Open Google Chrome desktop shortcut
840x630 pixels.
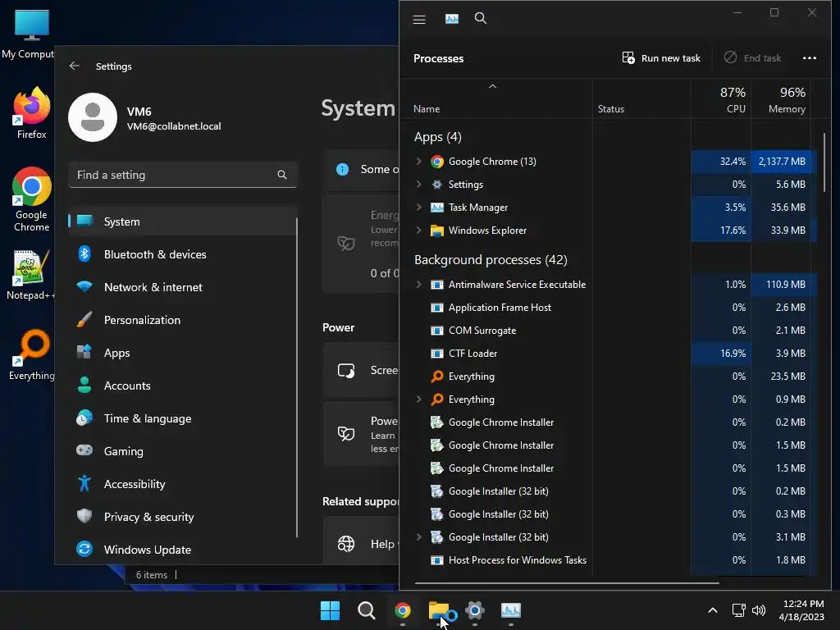pos(32,199)
